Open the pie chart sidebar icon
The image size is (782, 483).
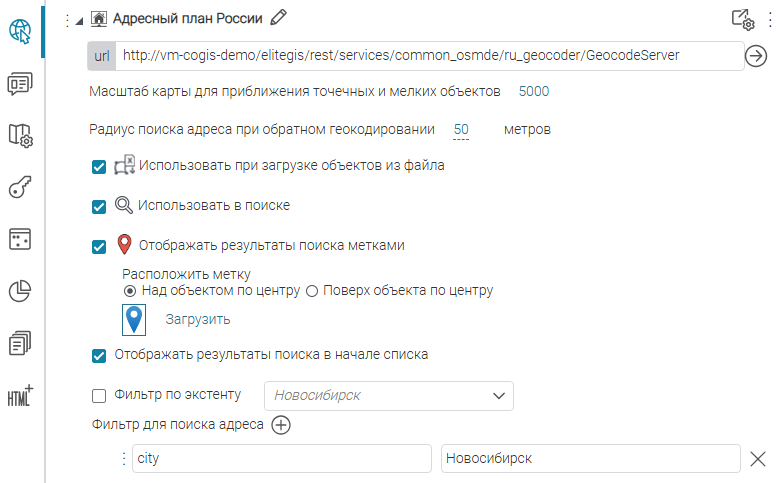tap(20, 291)
